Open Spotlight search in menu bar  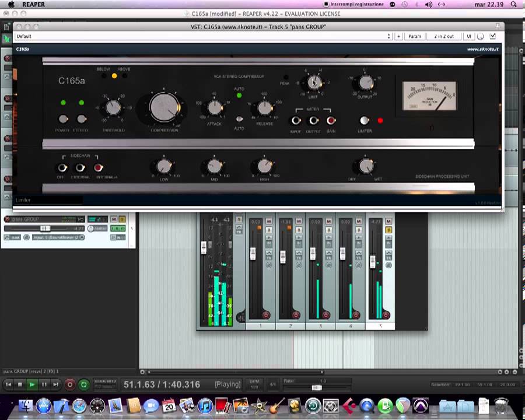pyautogui.click(x=513, y=4)
